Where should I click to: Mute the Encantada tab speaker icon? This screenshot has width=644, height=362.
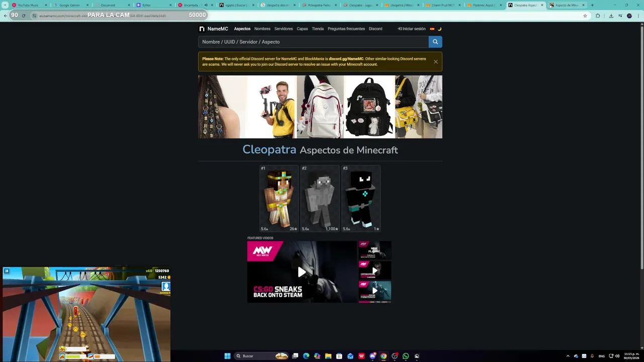[x=206, y=5]
